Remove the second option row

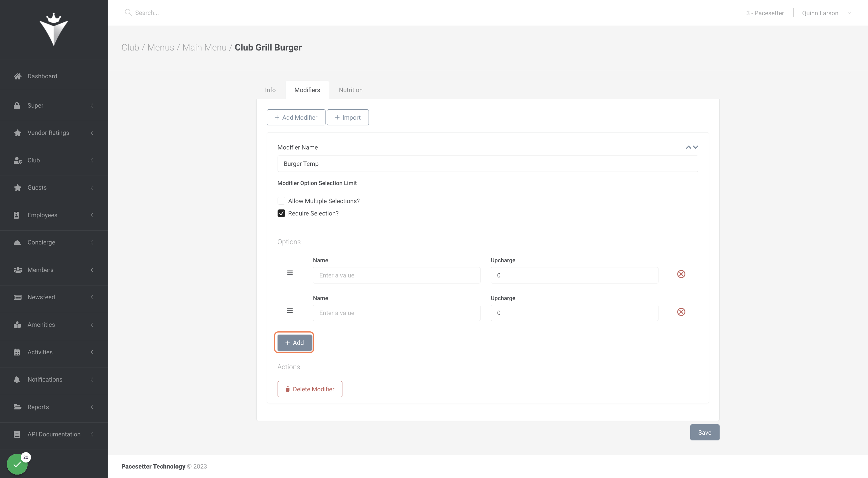[681, 312]
